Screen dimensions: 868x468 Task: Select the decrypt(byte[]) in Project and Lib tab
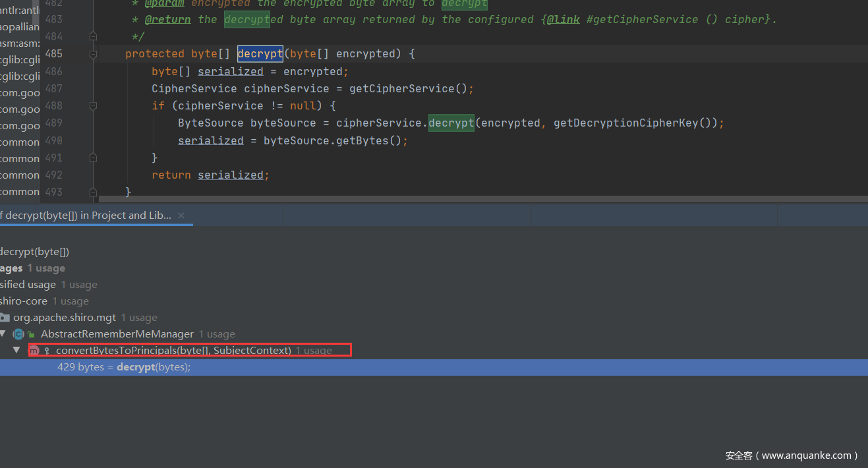point(86,216)
